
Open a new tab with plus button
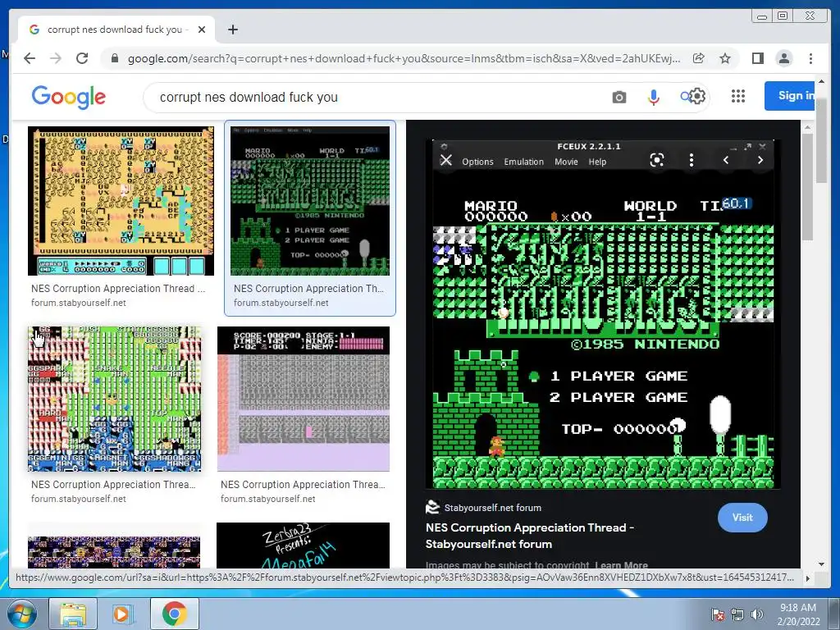point(232,30)
